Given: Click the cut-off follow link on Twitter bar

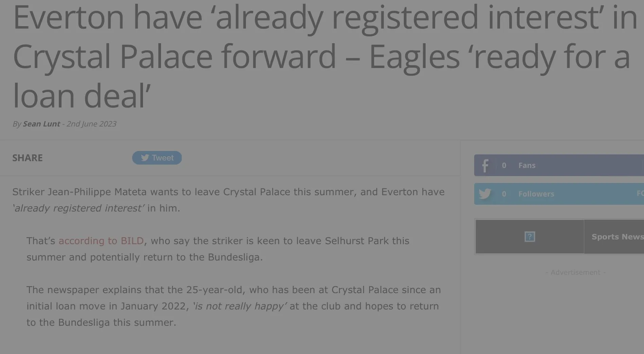Looking at the screenshot, I should click(640, 193).
